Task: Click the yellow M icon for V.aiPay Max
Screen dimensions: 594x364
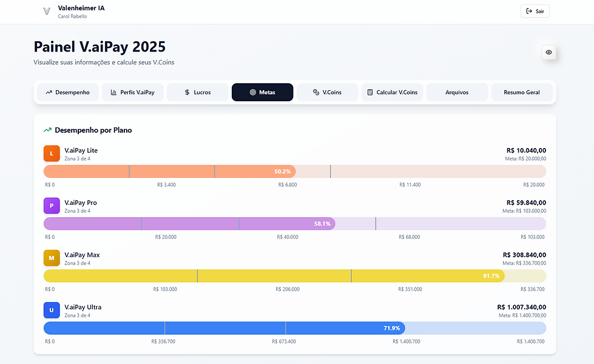Action: click(52, 258)
